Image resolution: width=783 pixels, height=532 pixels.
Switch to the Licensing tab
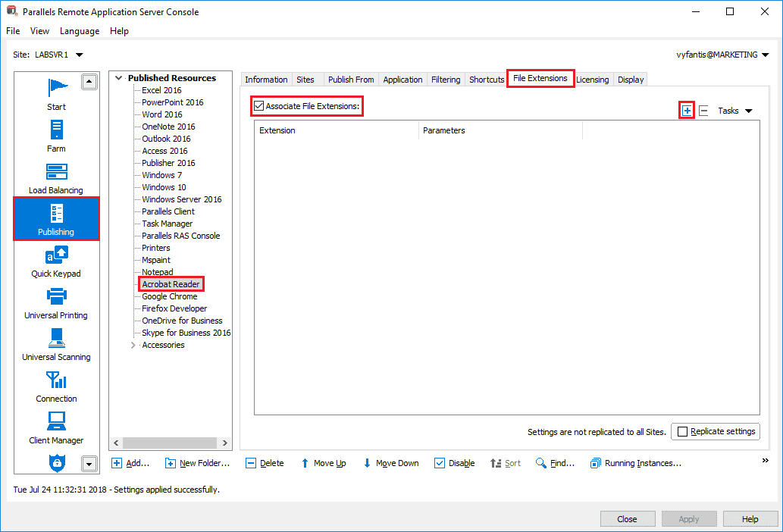593,80
